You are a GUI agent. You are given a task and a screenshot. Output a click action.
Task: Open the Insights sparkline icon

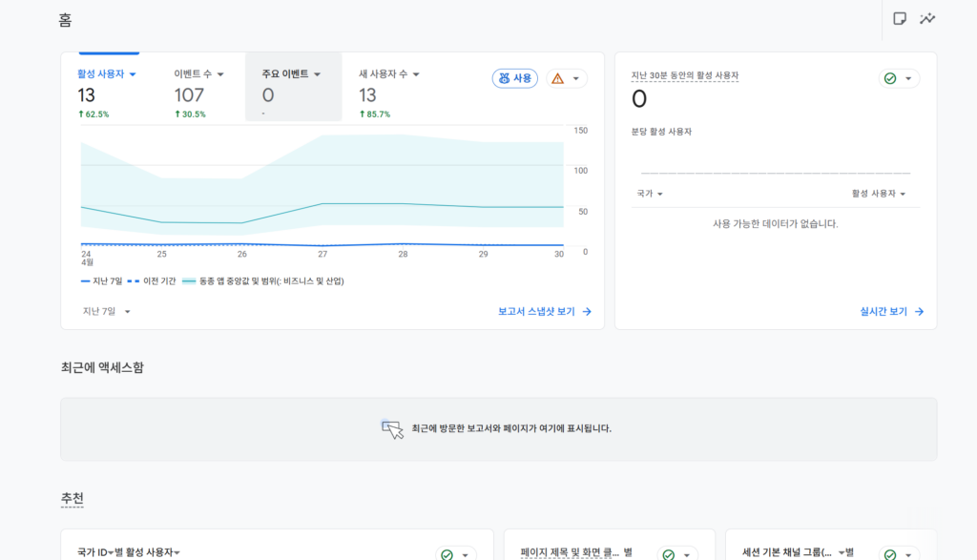tap(927, 19)
